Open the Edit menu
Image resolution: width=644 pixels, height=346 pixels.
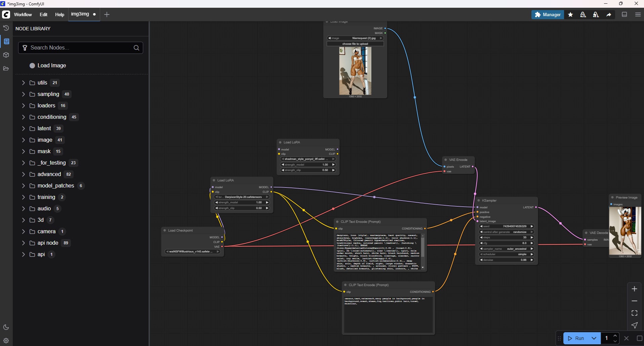pyautogui.click(x=44, y=14)
